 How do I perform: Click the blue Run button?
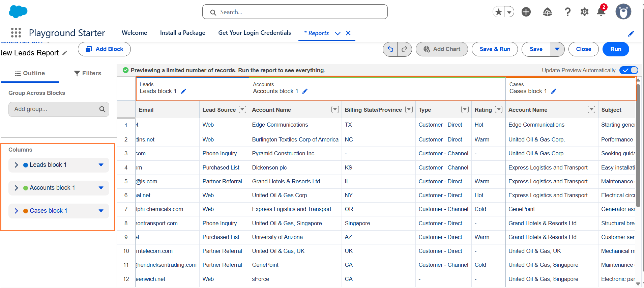click(x=616, y=49)
